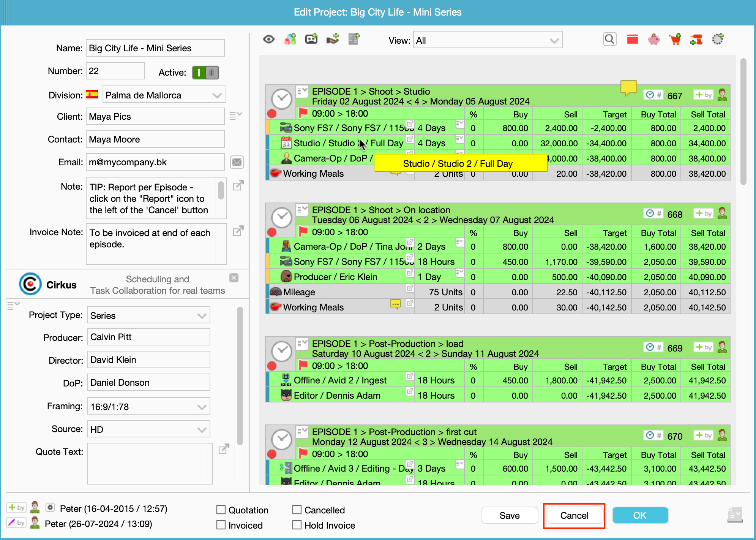Viewport: 756px width, 540px height.
Task: Click the add colored cubes icon
Action: click(x=290, y=39)
